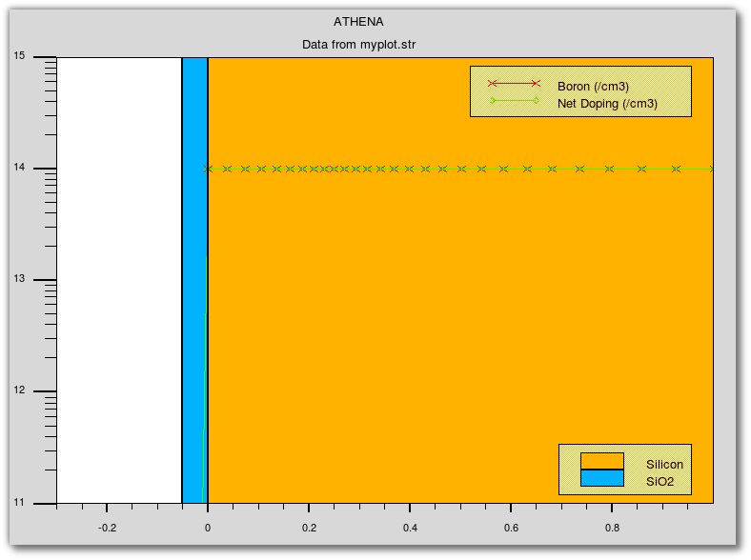
Task: Click the 'Data from myplot.str' subtitle
Action: point(358,45)
